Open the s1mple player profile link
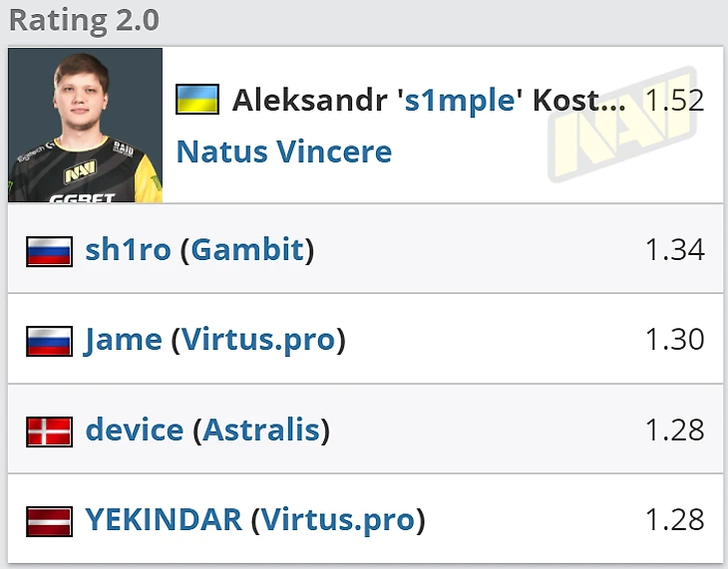The height and width of the screenshot is (569, 728). coord(461,100)
